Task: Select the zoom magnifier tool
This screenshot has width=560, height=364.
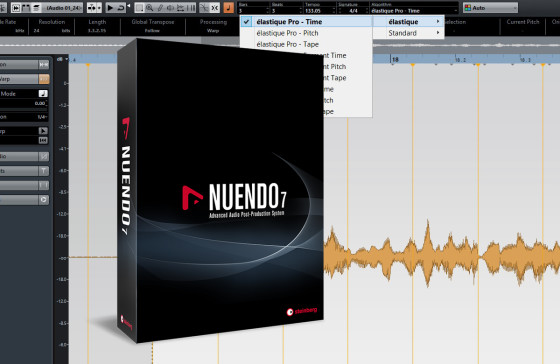Action: pyautogui.click(x=150, y=8)
